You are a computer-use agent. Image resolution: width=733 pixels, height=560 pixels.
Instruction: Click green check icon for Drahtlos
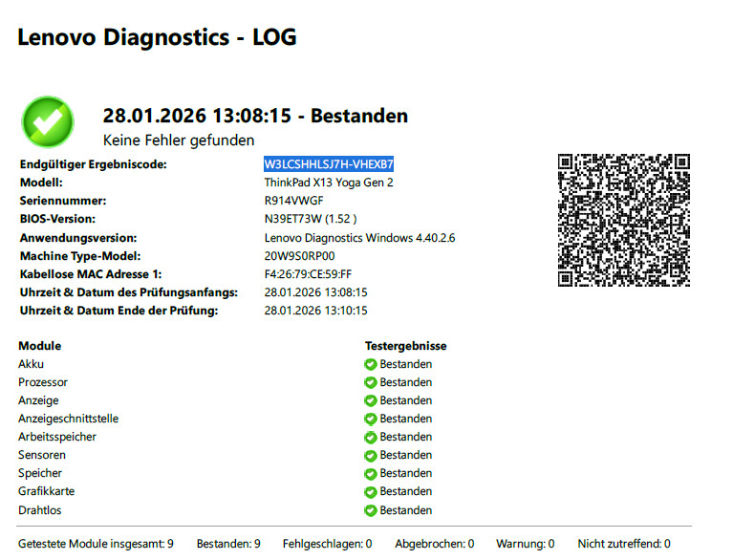coord(371,511)
